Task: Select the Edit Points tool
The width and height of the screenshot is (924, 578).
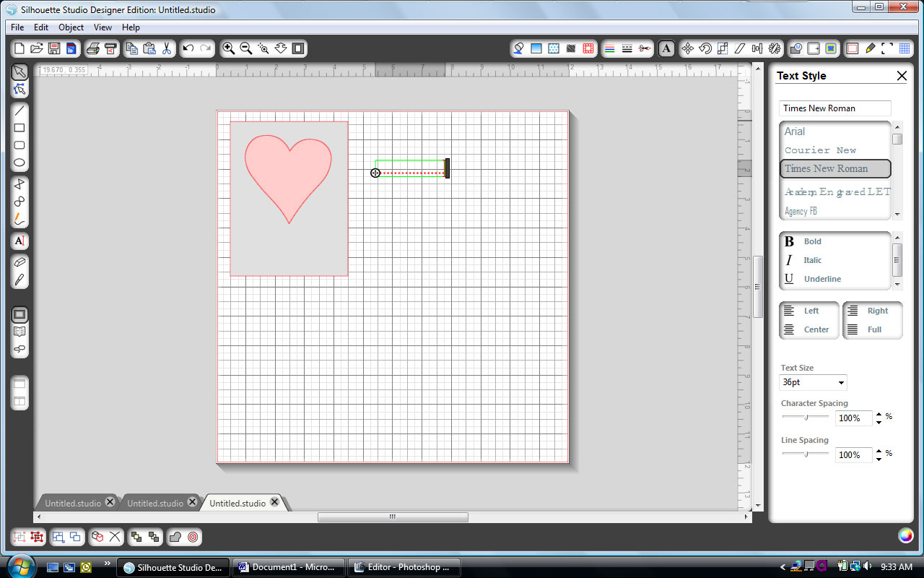Action: click(x=19, y=89)
